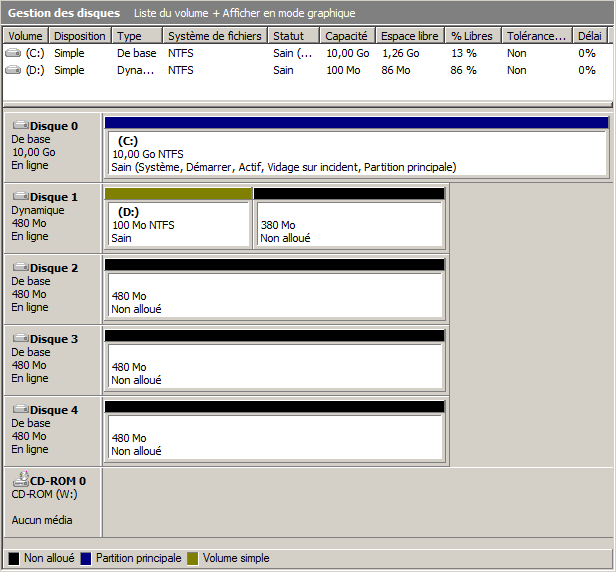Sort list by Volume column header
This screenshot has height=572, width=616.
point(25,36)
